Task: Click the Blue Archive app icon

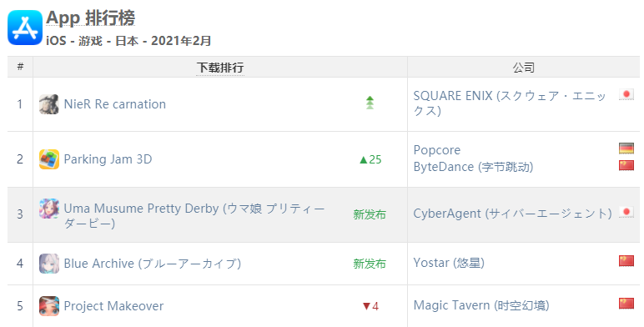Action: click(x=49, y=264)
